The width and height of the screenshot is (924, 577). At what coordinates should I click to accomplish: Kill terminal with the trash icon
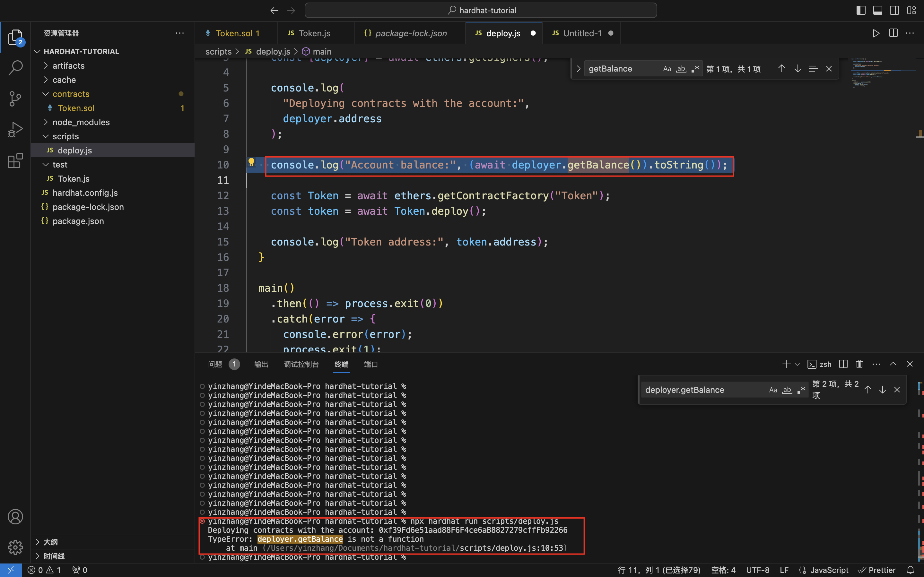point(859,364)
